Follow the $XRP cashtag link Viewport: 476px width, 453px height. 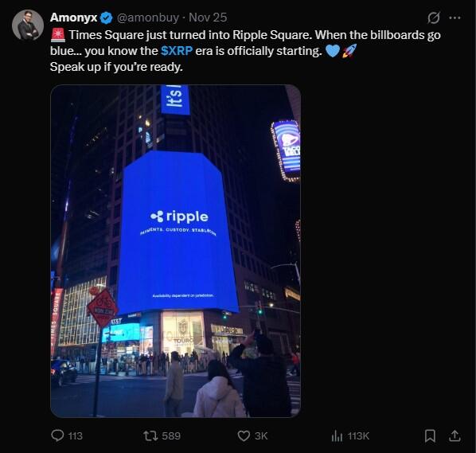177,51
